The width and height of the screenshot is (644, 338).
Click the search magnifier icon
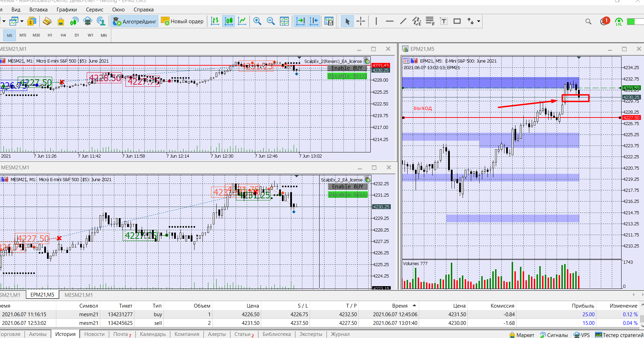[588, 21]
